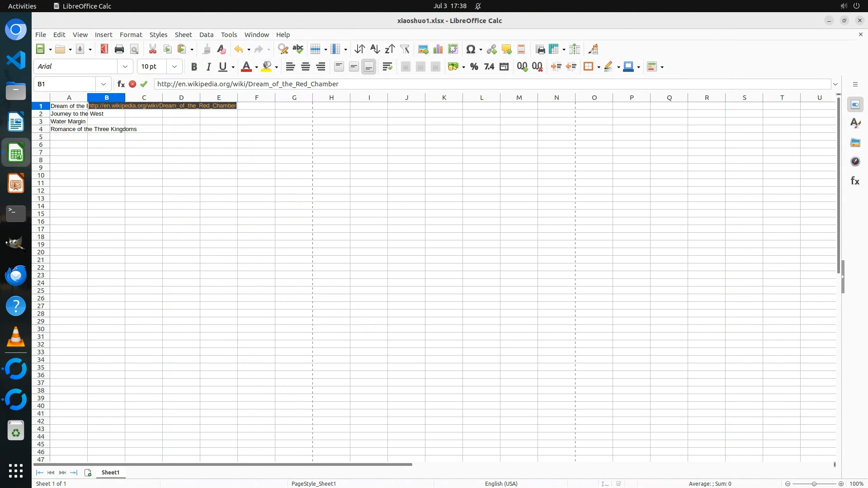Accept the formula bar input
Screen dimensions: 868x488
[144, 84]
